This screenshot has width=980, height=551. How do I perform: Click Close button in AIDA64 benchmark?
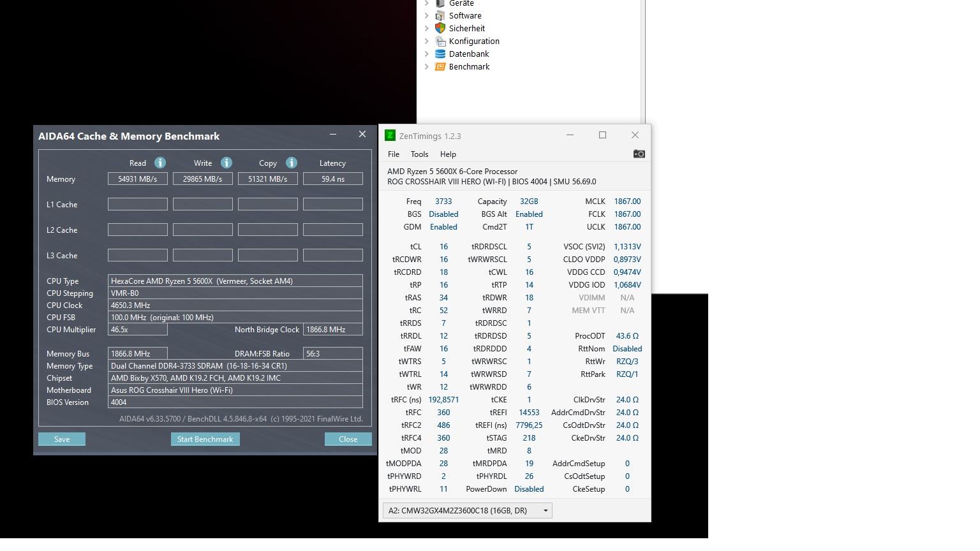pos(348,439)
